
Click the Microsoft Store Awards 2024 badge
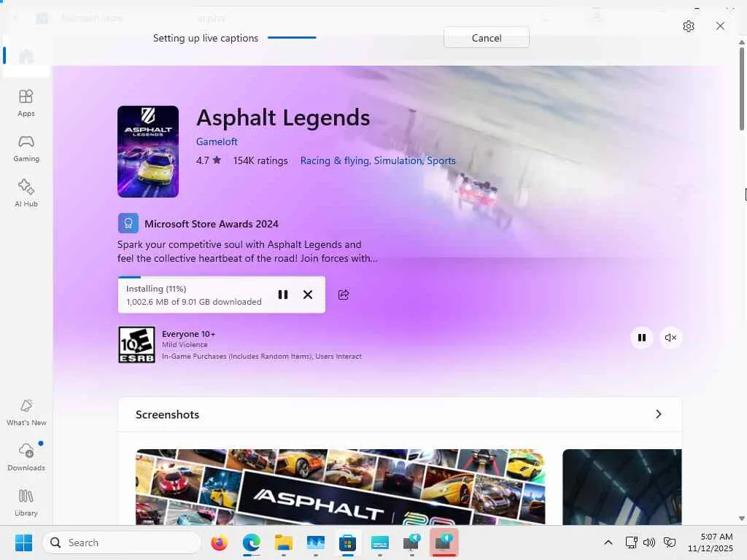[198, 223]
